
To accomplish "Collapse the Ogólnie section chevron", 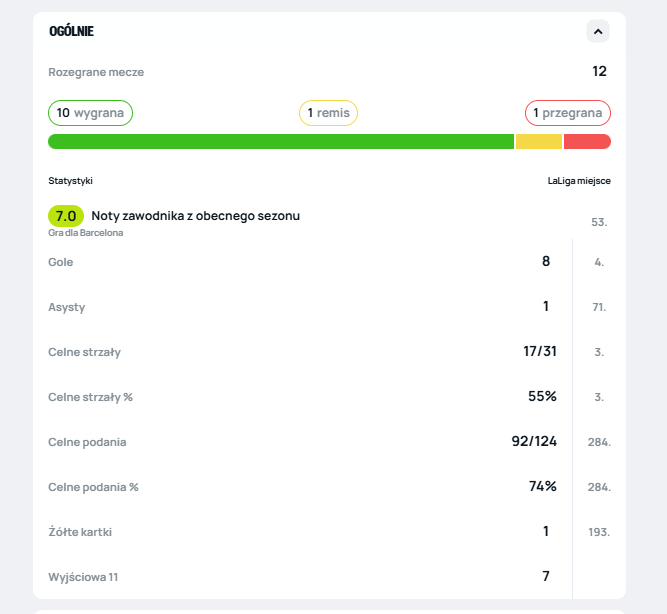I will [x=598, y=31].
